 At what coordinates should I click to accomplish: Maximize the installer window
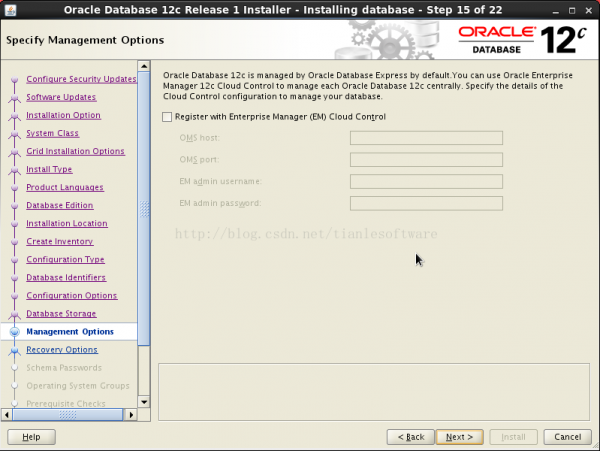click(x=572, y=11)
